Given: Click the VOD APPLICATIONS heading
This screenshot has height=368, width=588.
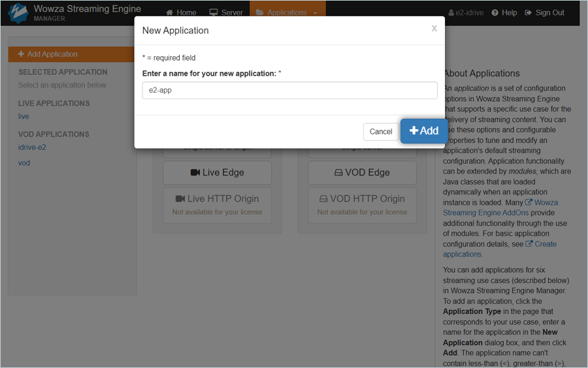Looking at the screenshot, I should pos(54,134).
